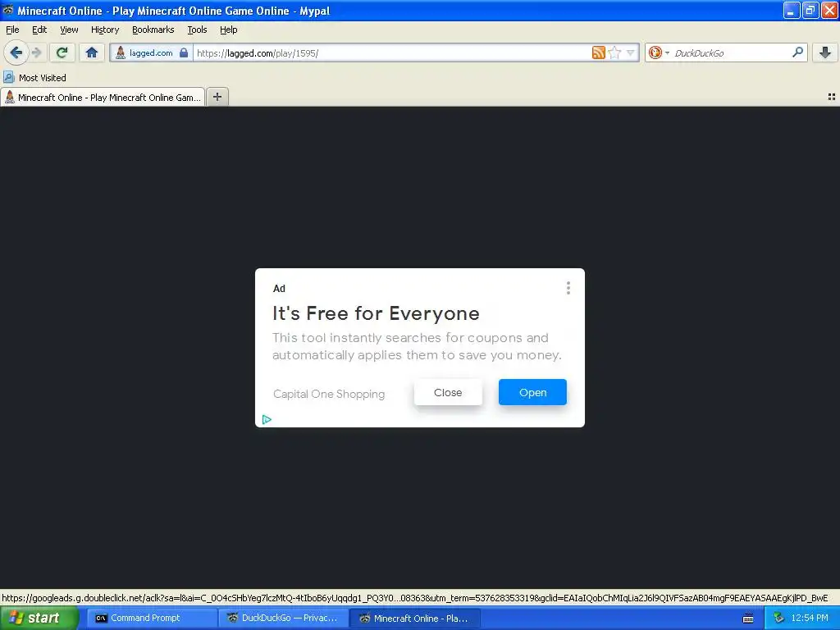
Task: Open the ad options three-dot menu
Action: click(x=568, y=288)
